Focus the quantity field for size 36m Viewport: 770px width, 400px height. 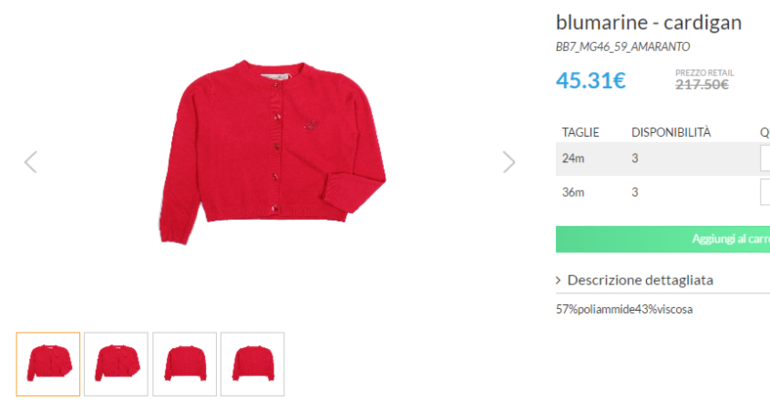765,192
